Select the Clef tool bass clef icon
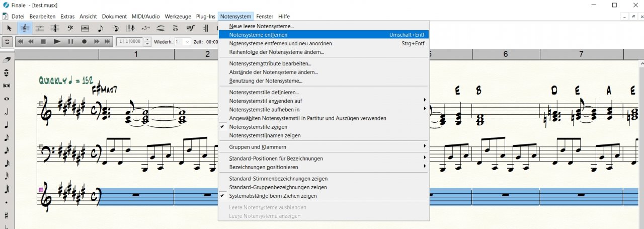The width and height of the screenshot is (644, 229). click(x=69, y=28)
